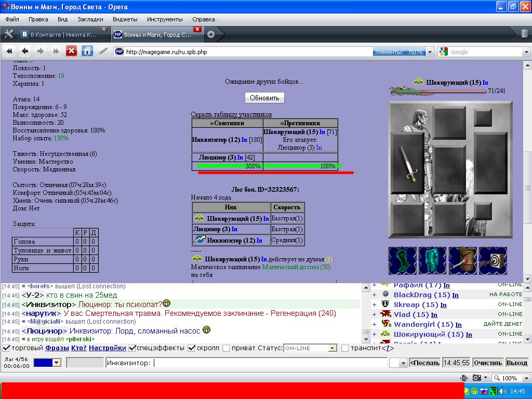Expand the plus next to BlackDrag
Screen dimensions: 532x399
tap(374, 295)
